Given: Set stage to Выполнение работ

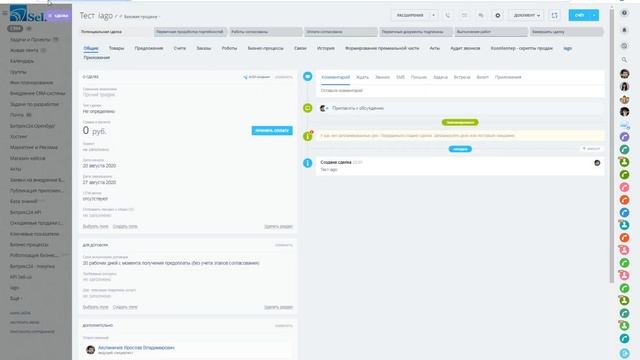Looking at the screenshot, I should [x=491, y=32].
